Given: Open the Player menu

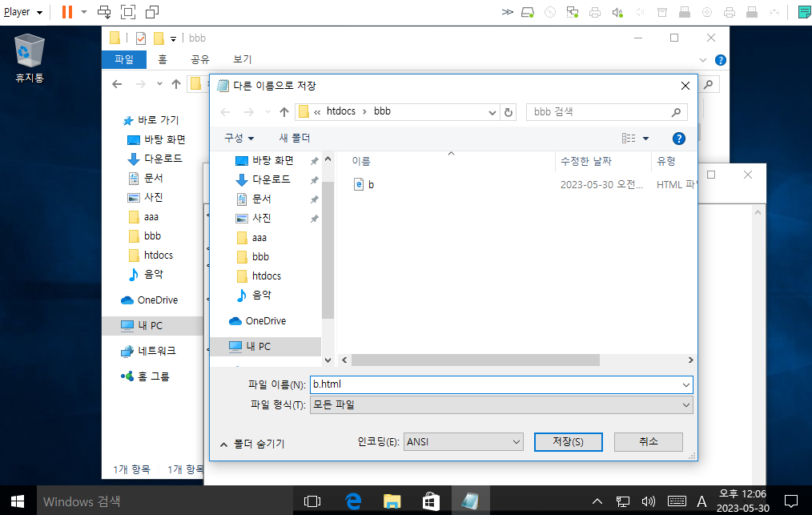Looking at the screenshot, I should 22,12.
